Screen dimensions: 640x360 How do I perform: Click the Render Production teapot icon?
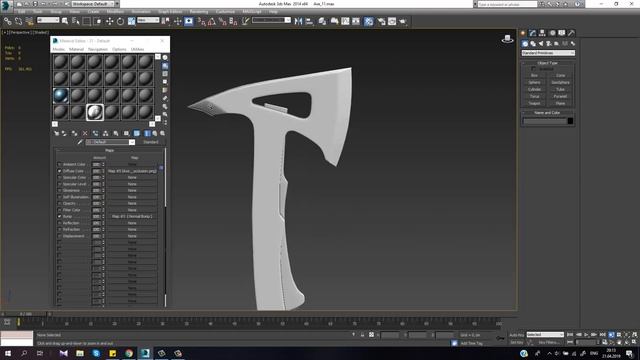(x=403, y=21)
